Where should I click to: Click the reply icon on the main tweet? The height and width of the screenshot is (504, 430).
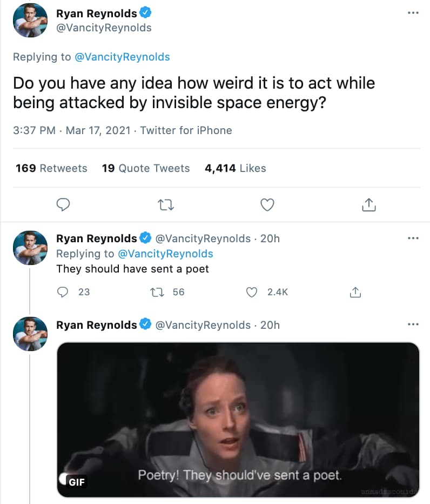click(63, 204)
